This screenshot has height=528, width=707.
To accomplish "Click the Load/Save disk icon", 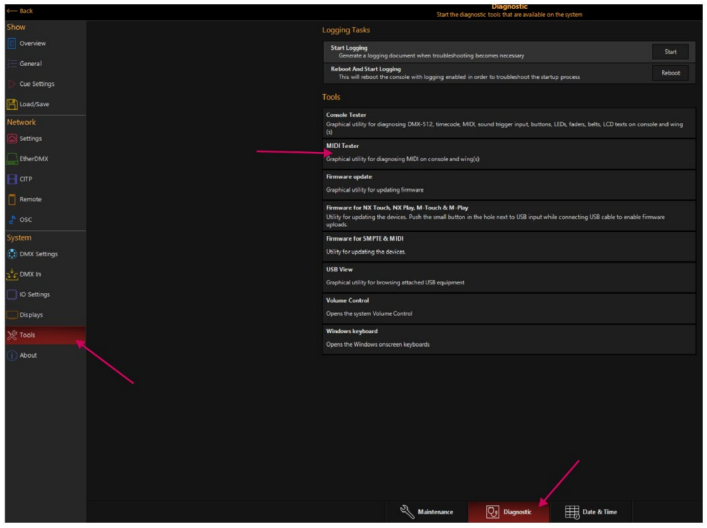I will pos(12,104).
